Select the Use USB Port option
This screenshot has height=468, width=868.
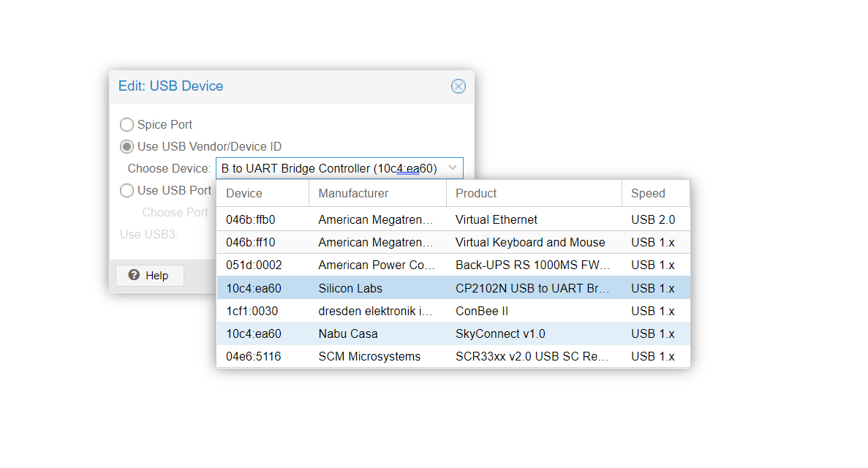pyautogui.click(x=126, y=190)
